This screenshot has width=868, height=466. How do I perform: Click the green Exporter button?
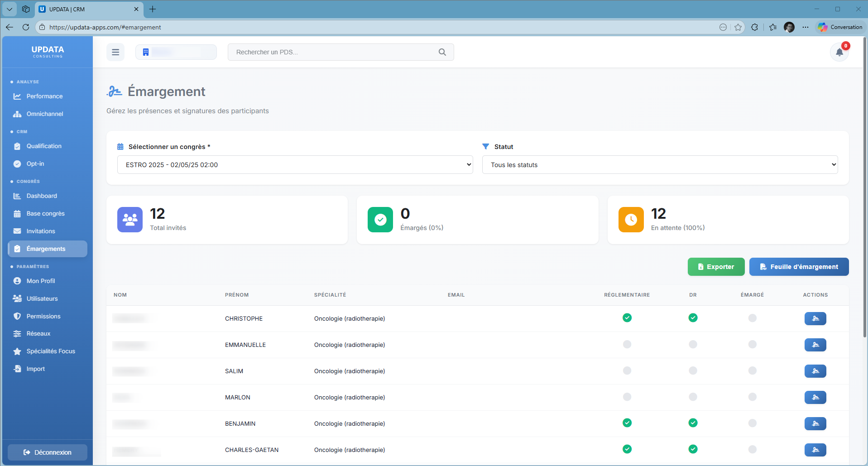pos(716,267)
